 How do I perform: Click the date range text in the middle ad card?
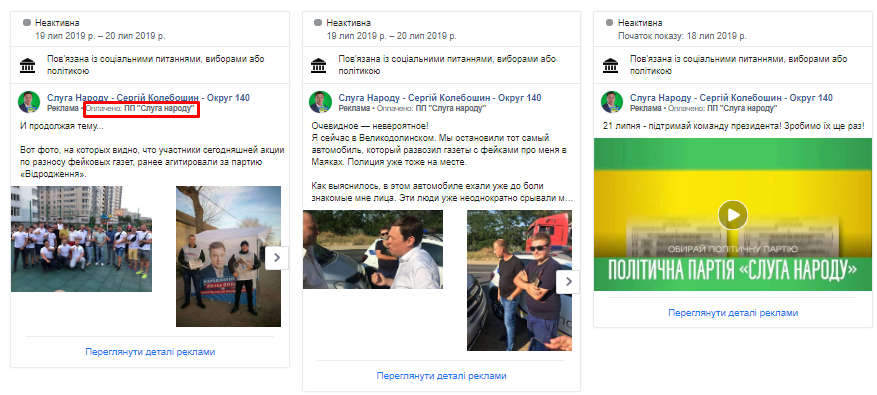(392, 36)
